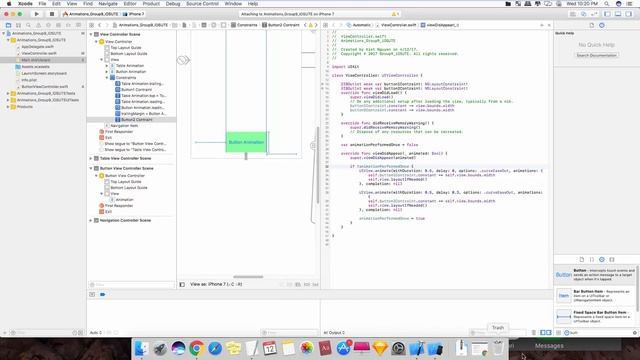Switch to the version editor
640x360 pixels.
[594, 14]
